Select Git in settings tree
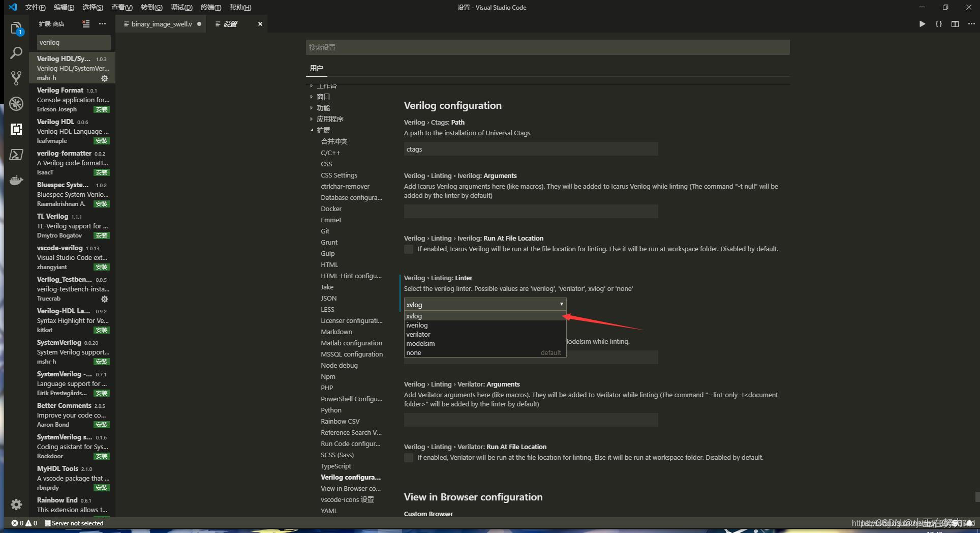The height and width of the screenshot is (533, 980). pyautogui.click(x=325, y=231)
